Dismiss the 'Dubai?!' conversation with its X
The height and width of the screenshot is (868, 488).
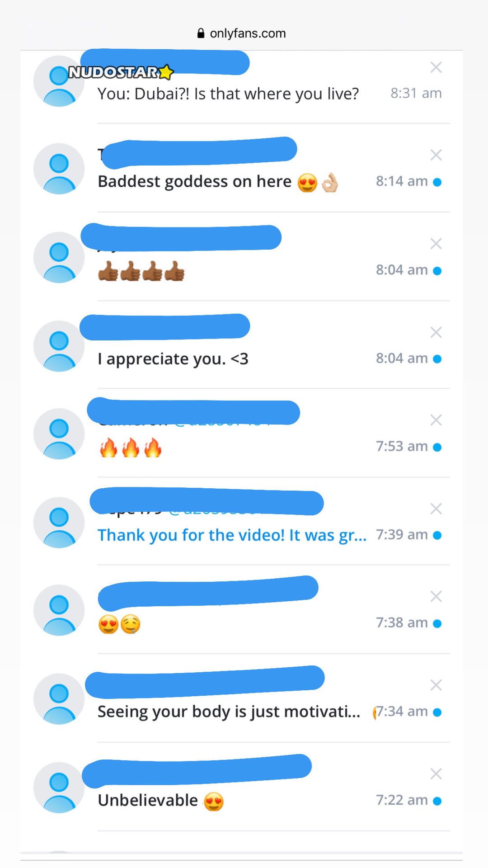[436, 67]
